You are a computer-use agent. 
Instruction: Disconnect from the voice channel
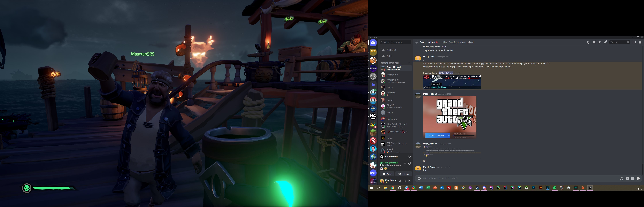tap(409, 164)
